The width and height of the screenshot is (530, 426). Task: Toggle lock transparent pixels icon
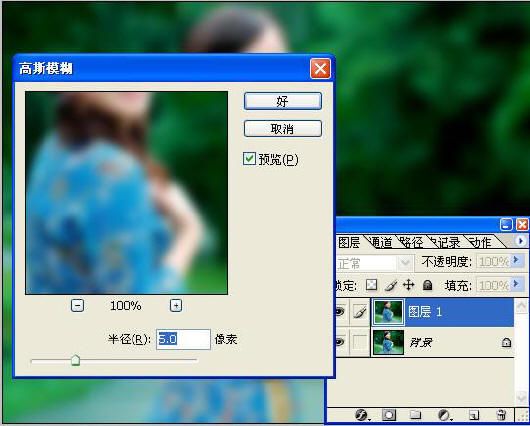click(371, 285)
